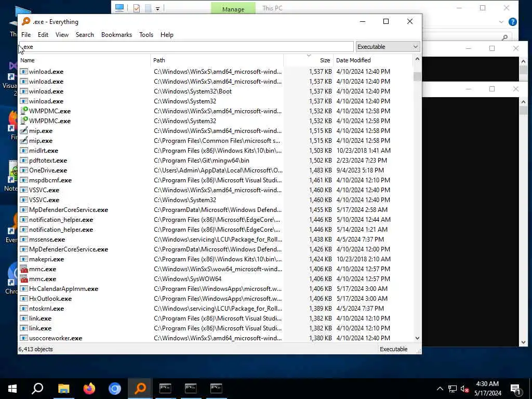Click the mssense.exe file icon
The image size is (532, 399).
(x=24, y=240)
